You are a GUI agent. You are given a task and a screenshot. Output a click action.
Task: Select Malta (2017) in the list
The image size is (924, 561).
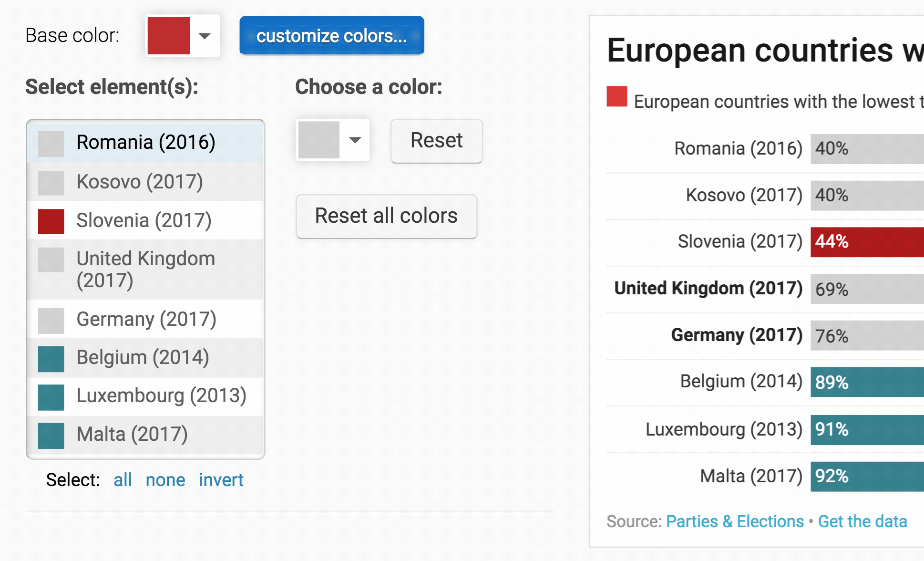(132, 434)
